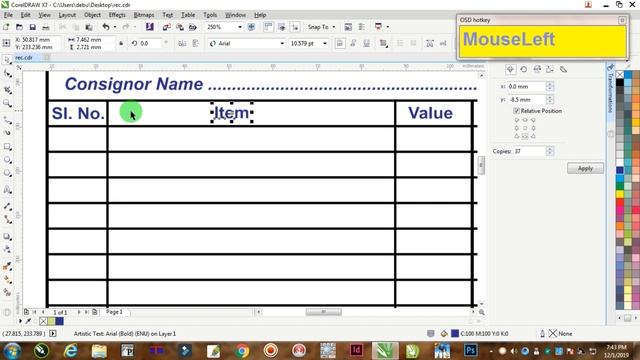The image size is (640, 360).
Task: Select the Freehand tool in toolbox
Action: point(7,120)
